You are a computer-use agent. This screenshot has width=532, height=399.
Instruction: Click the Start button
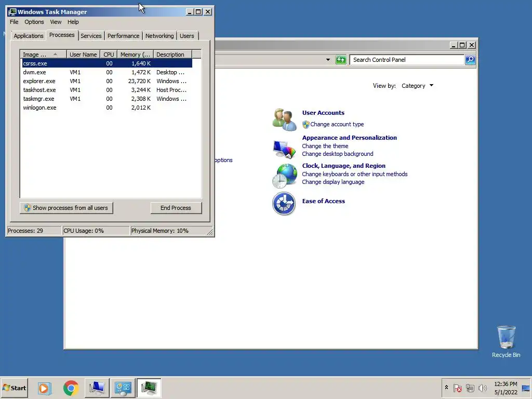[x=14, y=388]
